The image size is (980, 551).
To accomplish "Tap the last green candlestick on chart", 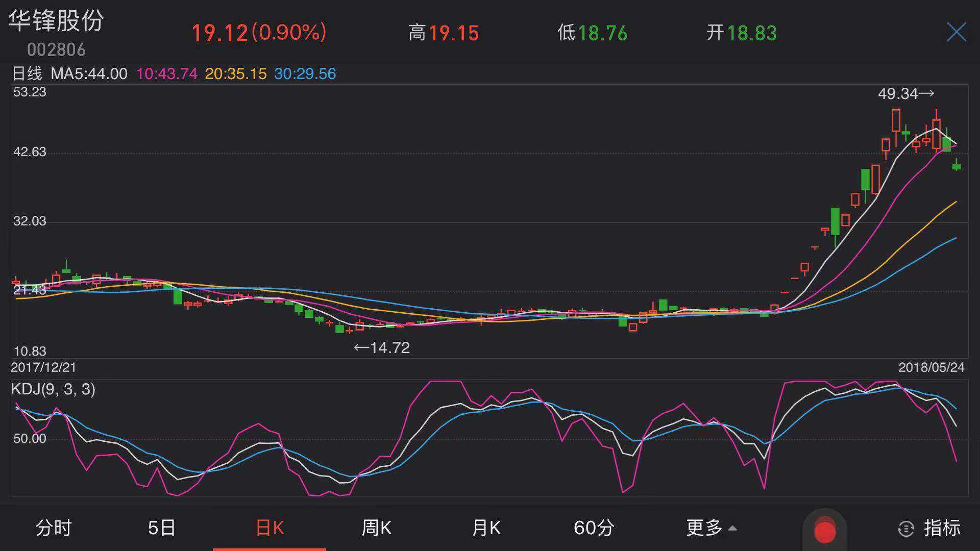I will coord(957,165).
